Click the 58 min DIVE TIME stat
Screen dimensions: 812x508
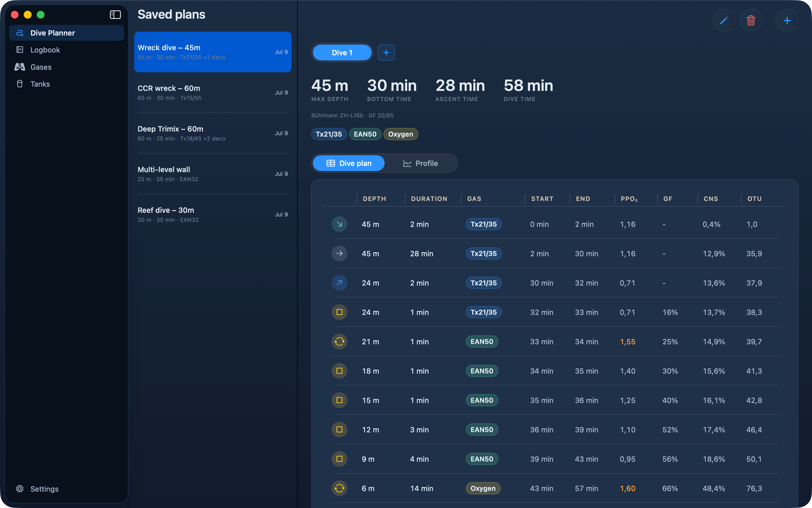tap(528, 90)
